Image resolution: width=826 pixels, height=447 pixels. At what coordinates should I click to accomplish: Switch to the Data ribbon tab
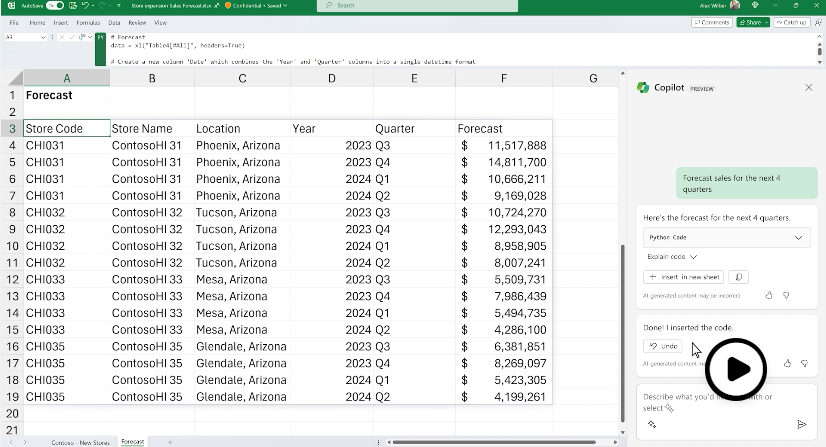pos(114,23)
